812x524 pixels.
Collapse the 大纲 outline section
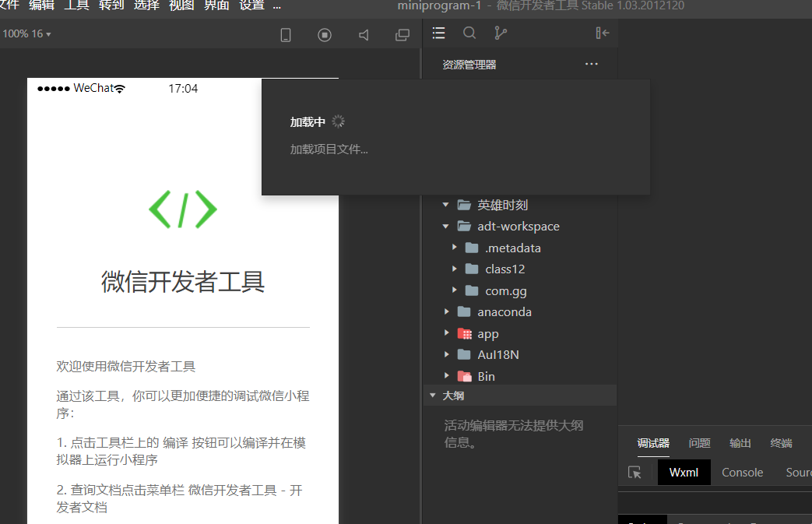coord(432,396)
